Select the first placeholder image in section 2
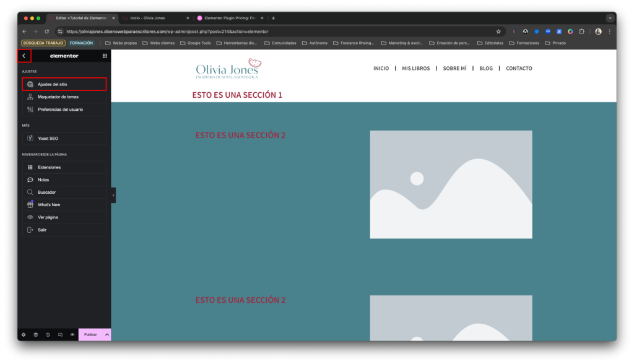The height and width of the screenshot is (364, 634). 451,184
